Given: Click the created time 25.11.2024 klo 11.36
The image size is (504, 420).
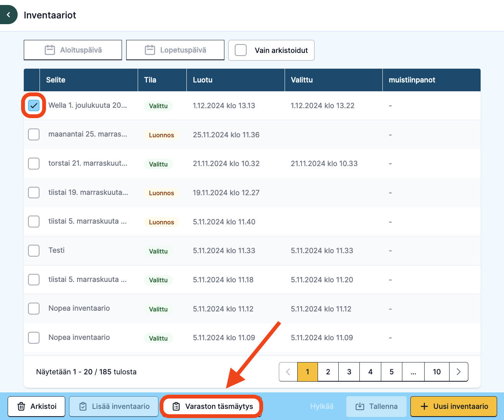Looking at the screenshot, I should [x=226, y=135].
